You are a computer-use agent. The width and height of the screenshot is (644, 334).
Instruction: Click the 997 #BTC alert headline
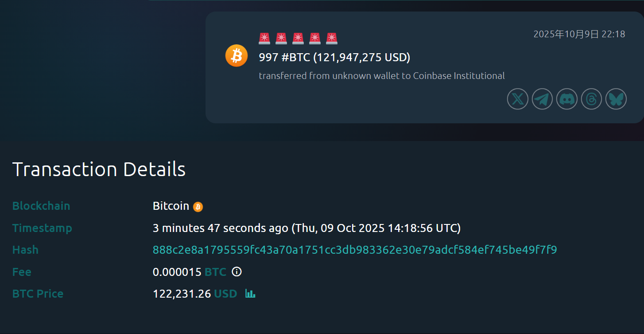(334, 57)
